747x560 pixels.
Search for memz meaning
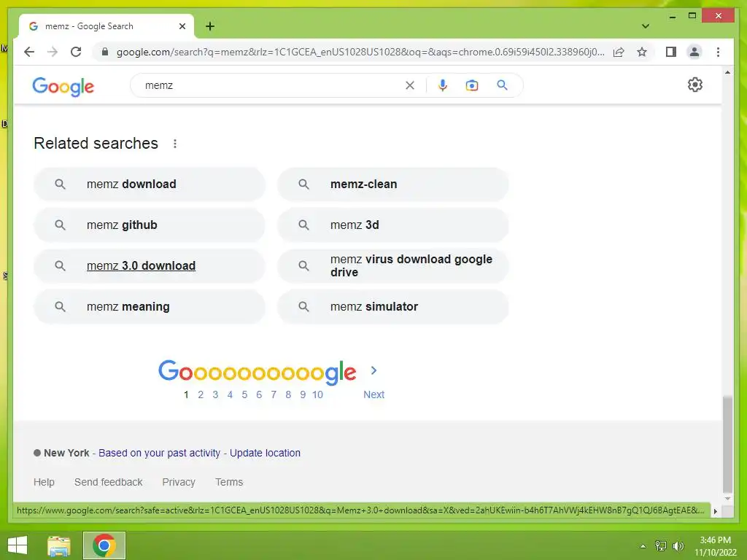[x=149, y=307]
